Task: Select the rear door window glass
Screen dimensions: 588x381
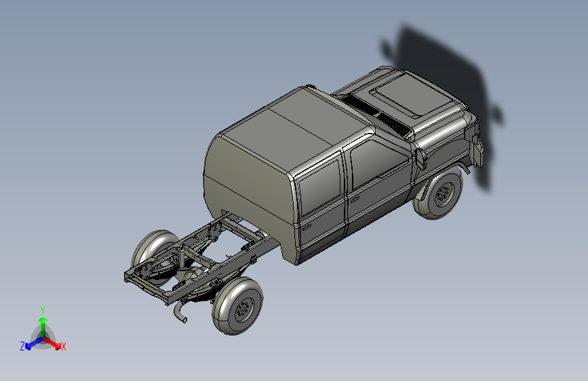Action: (x=321, y=186)
